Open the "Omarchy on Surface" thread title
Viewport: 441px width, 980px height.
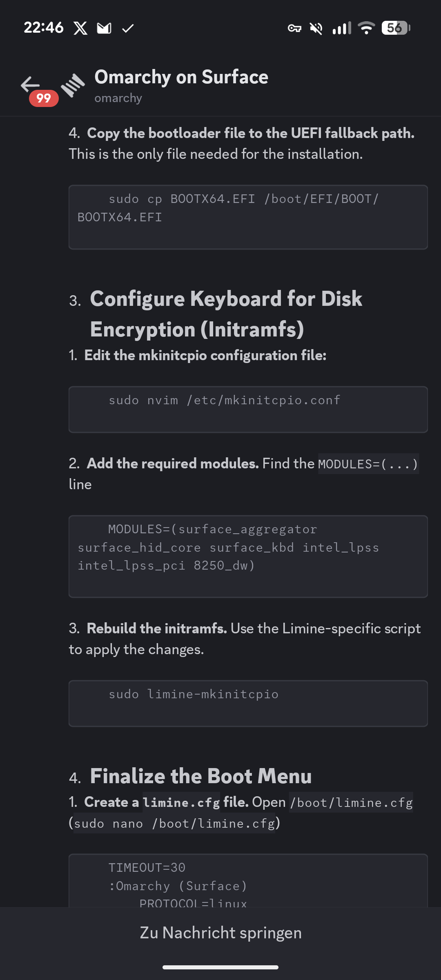[x=181, y=77]
